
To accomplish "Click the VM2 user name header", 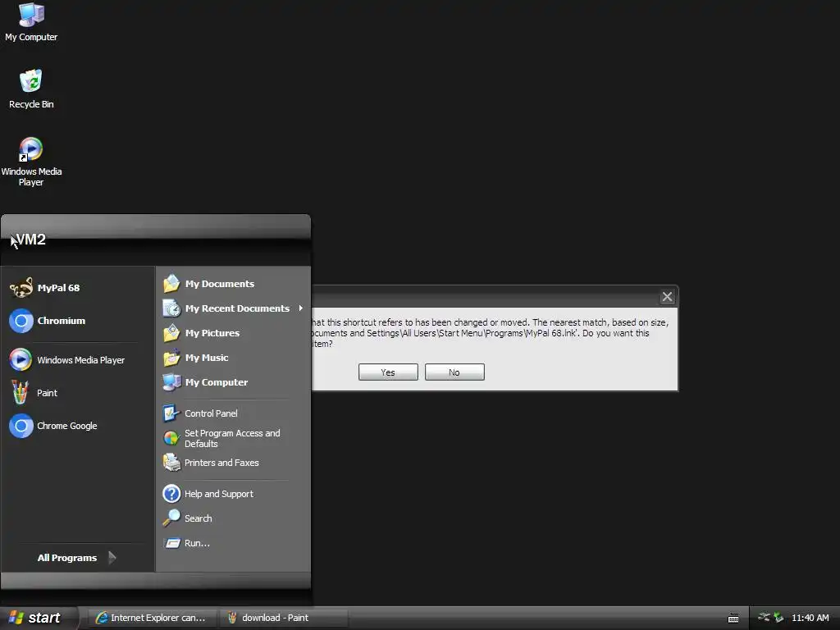I will point(30,240).
